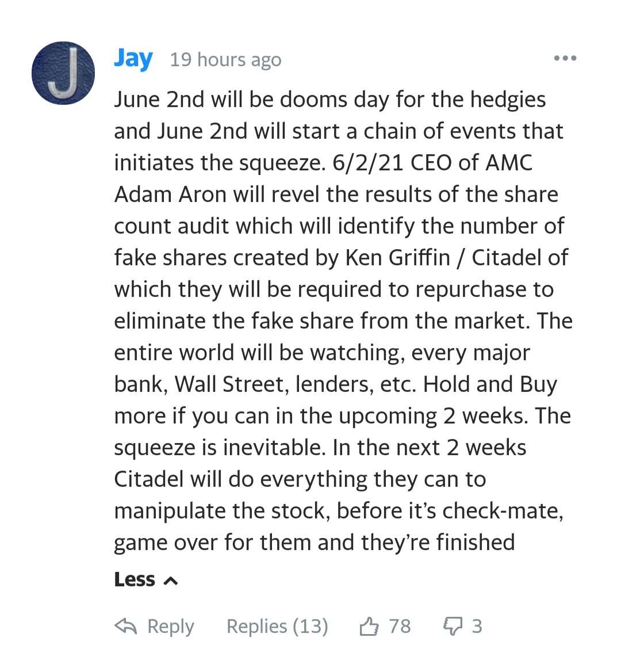621x672 pixels.
Task: Click the 6/2/21 date in the comment
Action: 368,163
